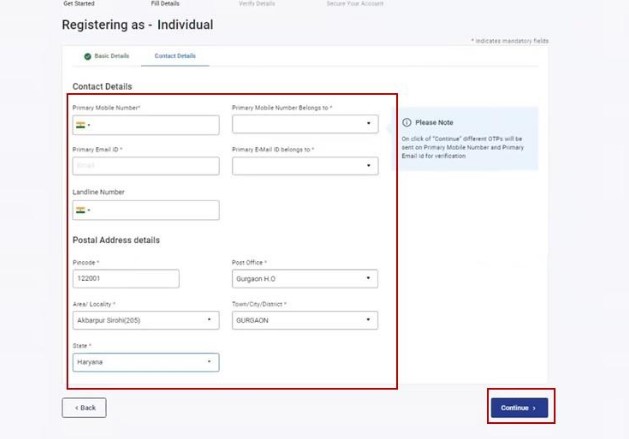The image size is (629, 439).
Task: Open Town/City/District dropdown showing GURGAON
Action: (305, 320)
